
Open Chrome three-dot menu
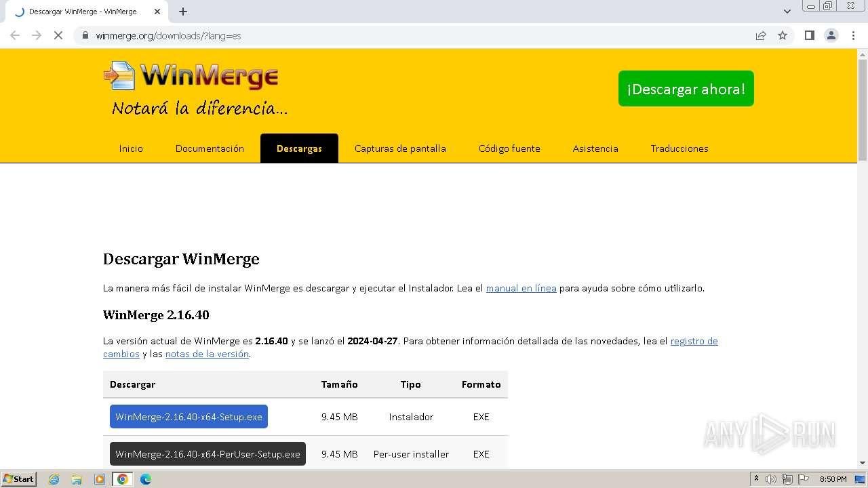[853, 35]
